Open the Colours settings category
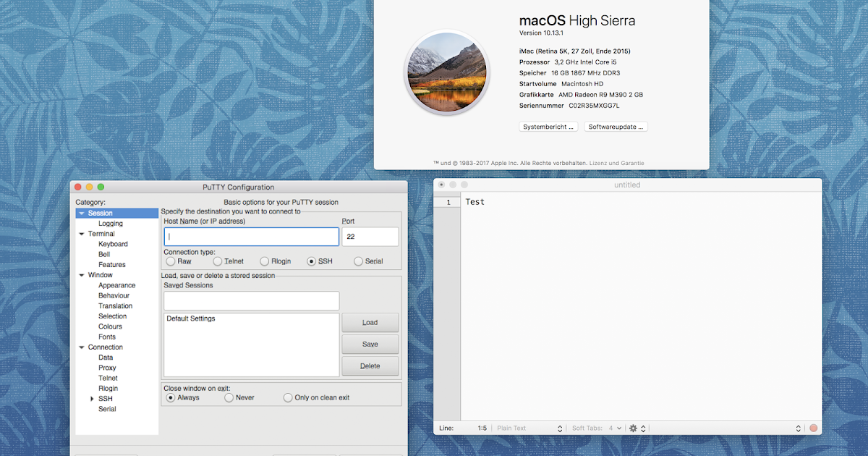The image size is (868, 456). (111, 326)
